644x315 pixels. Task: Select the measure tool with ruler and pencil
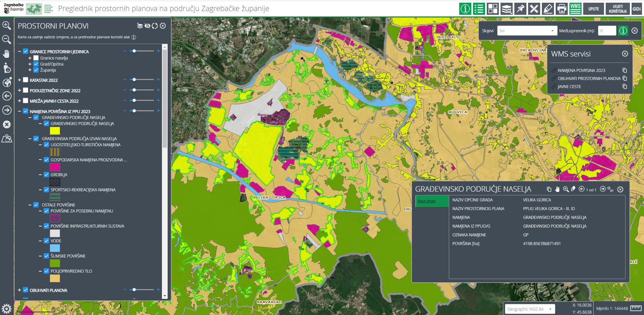[x=534, y=9]
